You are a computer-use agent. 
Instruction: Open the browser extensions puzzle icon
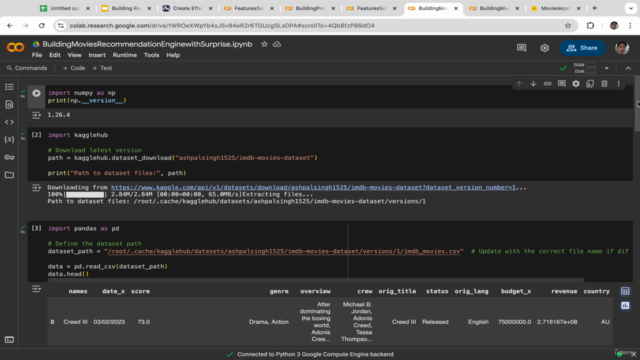pyautogui.click(x=590, y=25)
